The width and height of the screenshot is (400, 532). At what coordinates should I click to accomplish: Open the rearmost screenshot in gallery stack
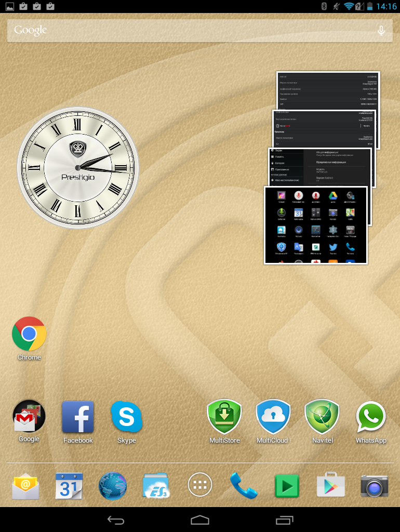pyautogui.click(x=328, y=90)
